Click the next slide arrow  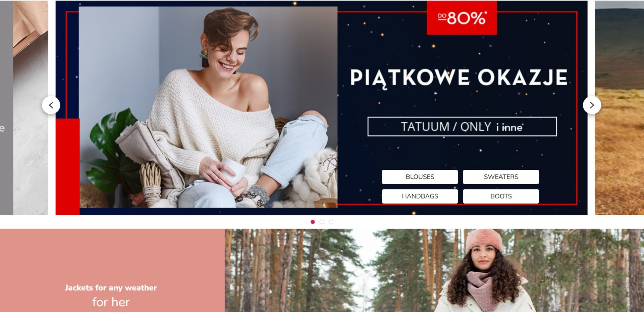pyautogui.click(x=592, y=105)
